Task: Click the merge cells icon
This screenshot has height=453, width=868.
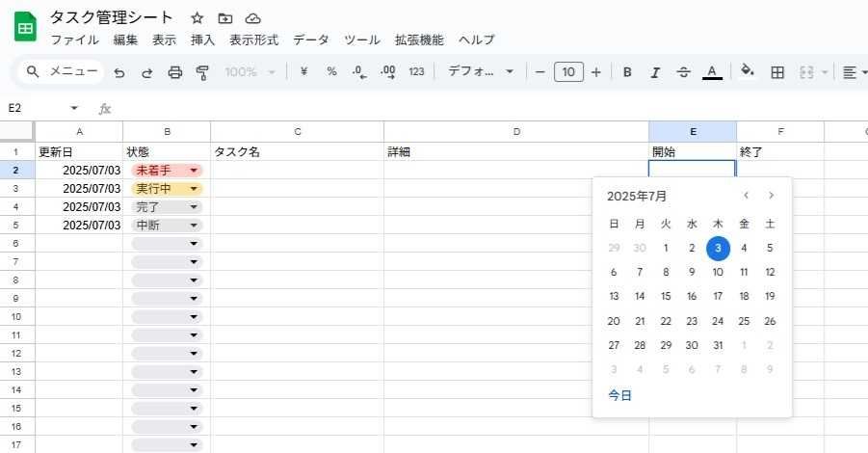Action: [806, 72]
